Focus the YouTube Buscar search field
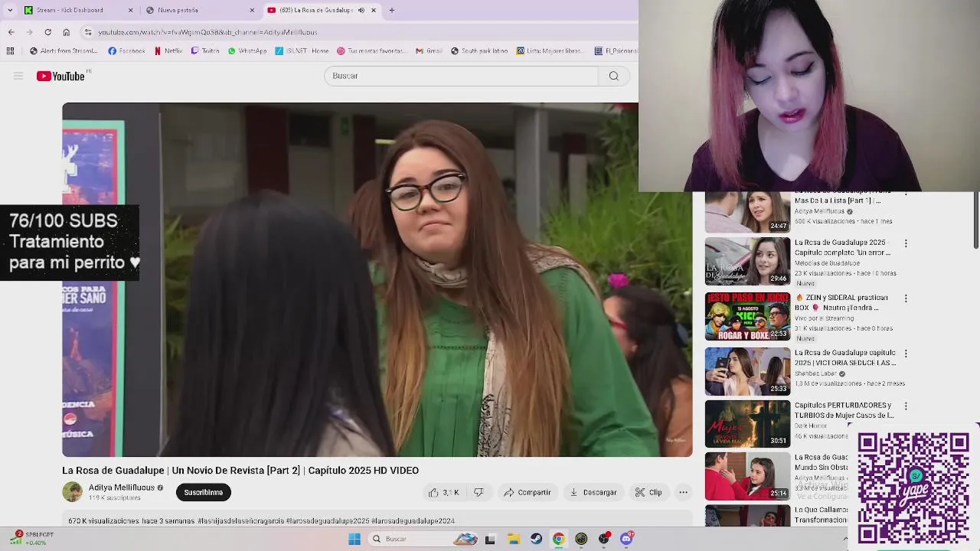Viewport: 980px width, 551px height. point(461,76)
